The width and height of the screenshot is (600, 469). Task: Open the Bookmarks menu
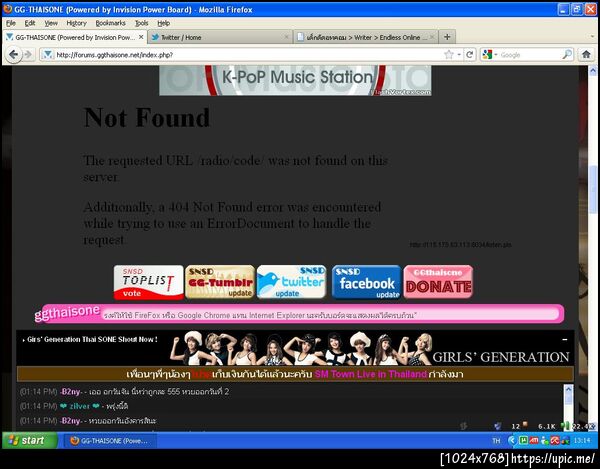tap(111, 23)
